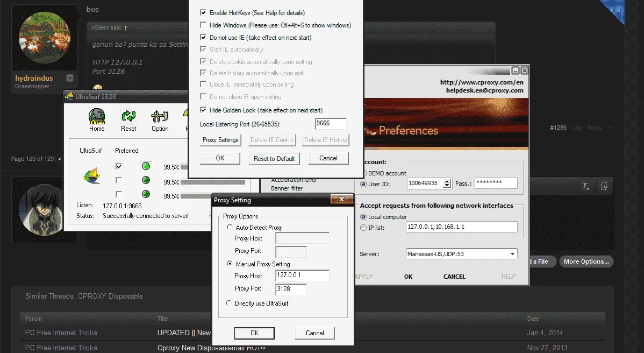Click second server 99.5% speed bar
644x353 pixels.
[x=213, y=182]
